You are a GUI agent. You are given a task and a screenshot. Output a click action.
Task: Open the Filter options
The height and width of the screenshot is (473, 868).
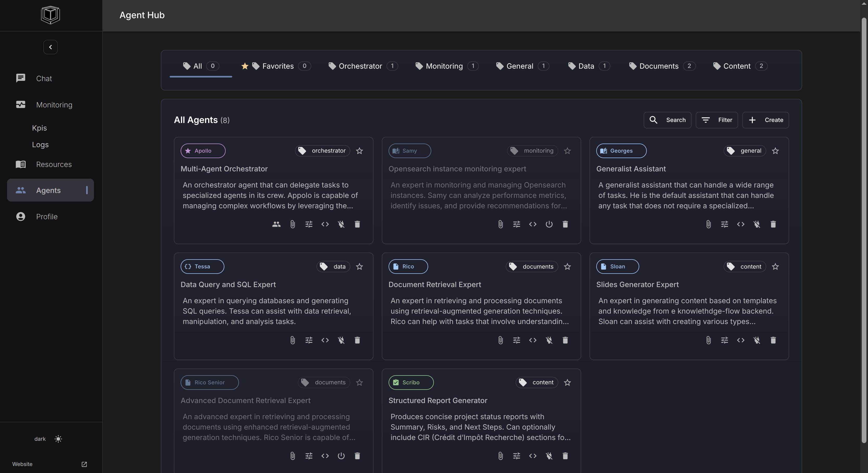click(x=717, y=120)
